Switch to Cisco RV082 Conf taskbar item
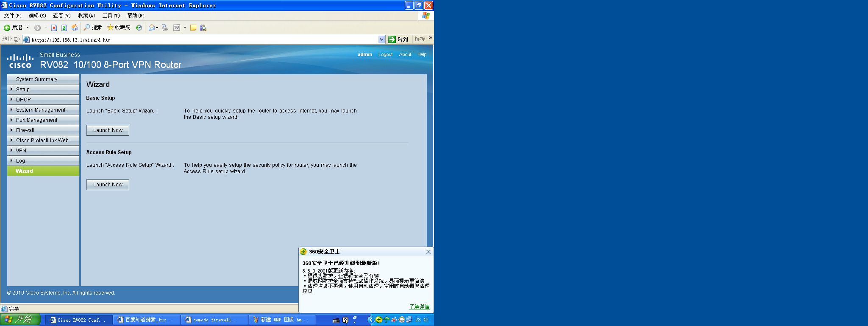 79,320
